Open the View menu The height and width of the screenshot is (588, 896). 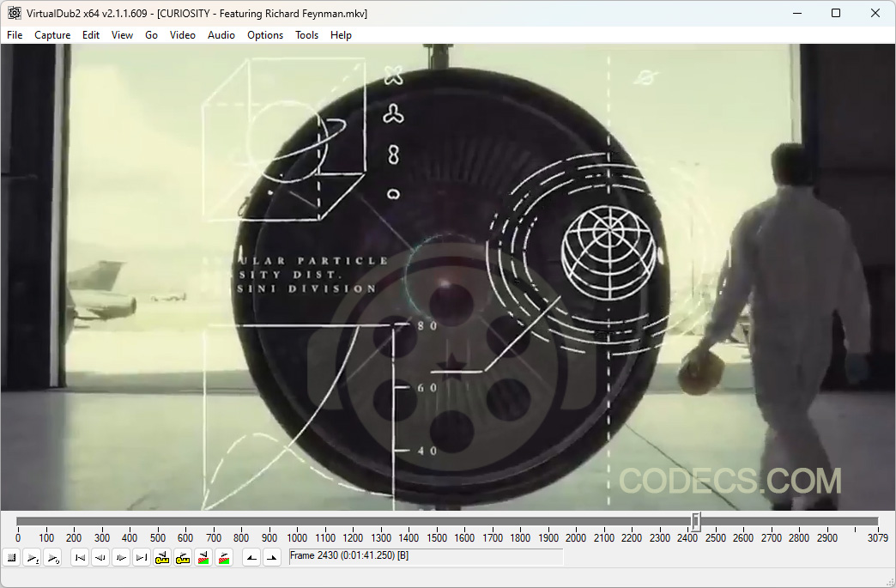tap(122, 35)
